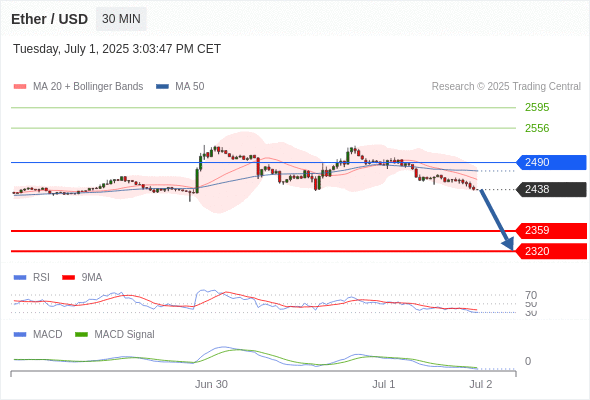The width and height of the screenshot is (590, 400).
Task: Click the Jul 2 date axis label
Action: (481, 384)
